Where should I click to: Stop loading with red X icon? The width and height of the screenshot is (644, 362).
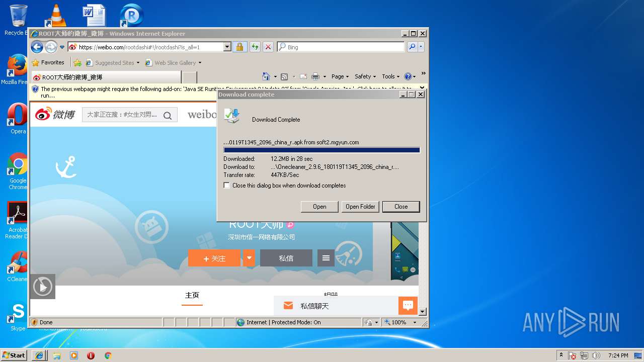tap(268, 47)
